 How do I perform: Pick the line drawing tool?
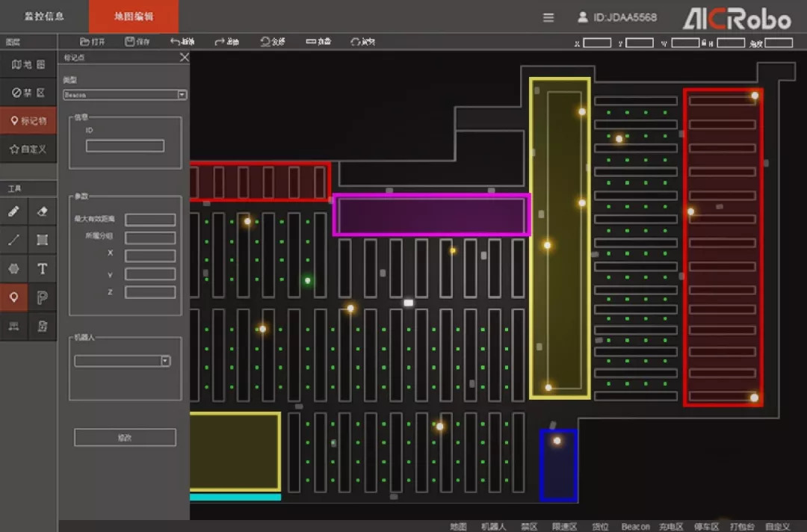[x=14, y=240]
